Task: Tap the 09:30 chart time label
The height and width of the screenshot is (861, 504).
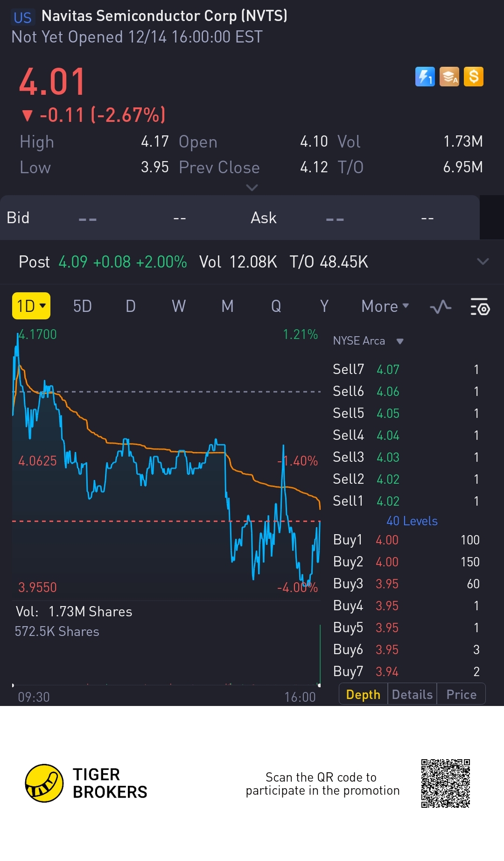Action: (34, 697)
